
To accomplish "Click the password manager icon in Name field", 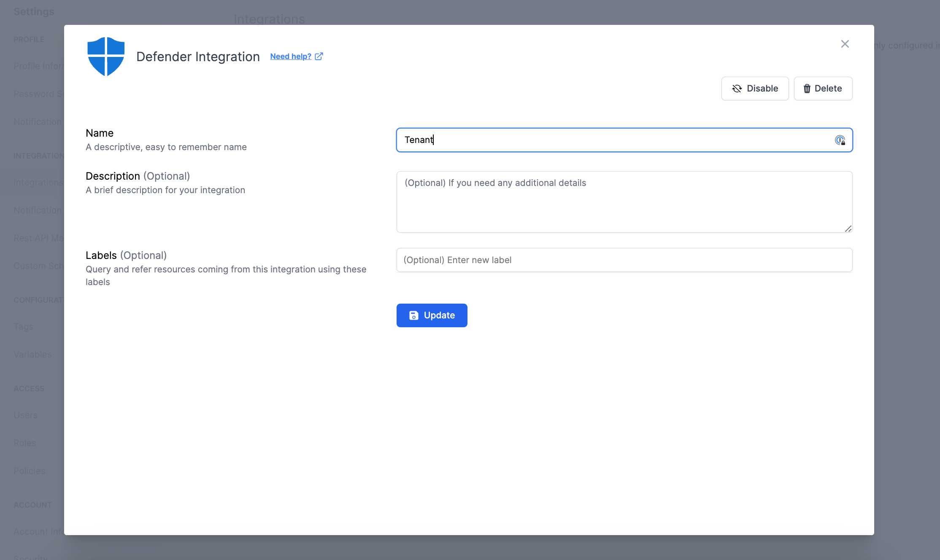I will pos(840,140).
